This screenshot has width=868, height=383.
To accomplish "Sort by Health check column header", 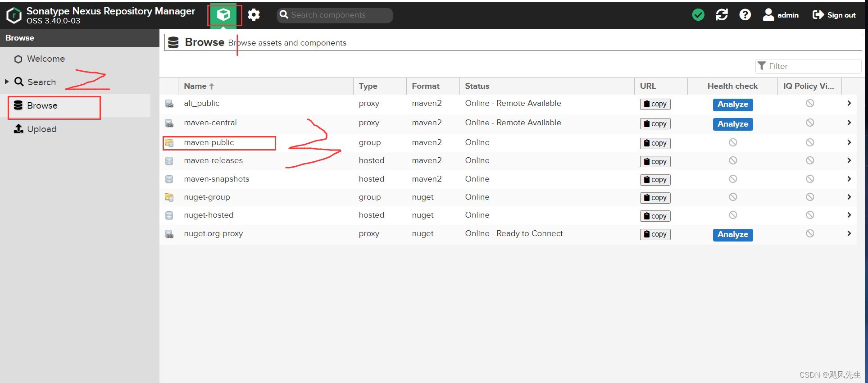I will pos(733,86).
